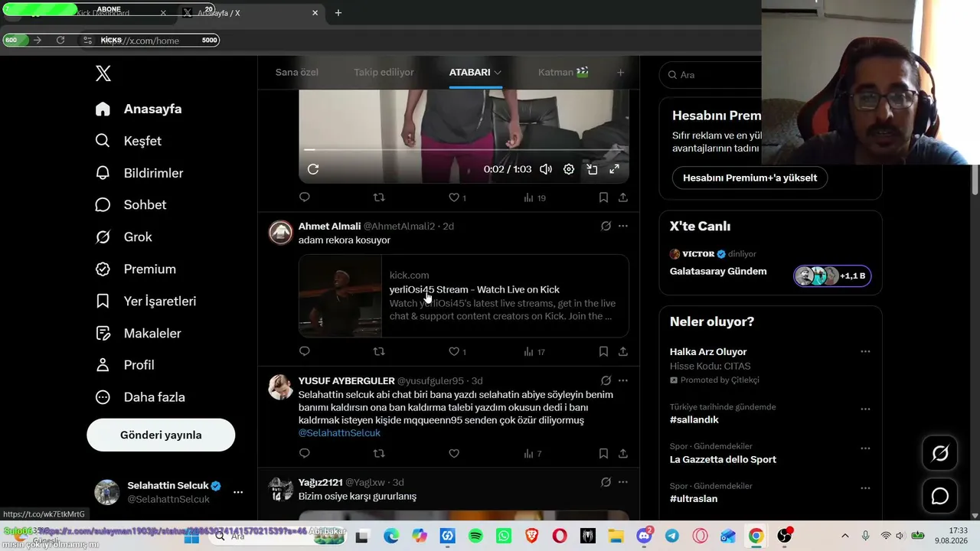Open the floating messages button
The height and width of the screenshot is (551, 980).
(x=940, y=496)
